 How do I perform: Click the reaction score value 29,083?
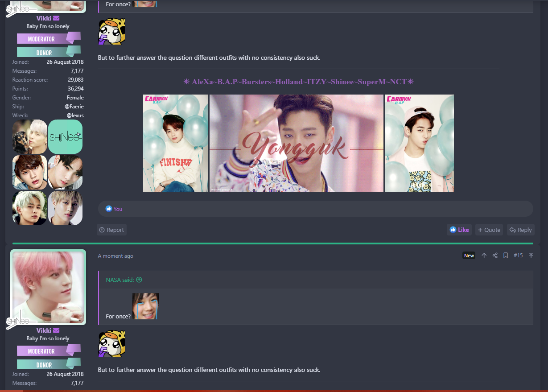click(75, 80)
